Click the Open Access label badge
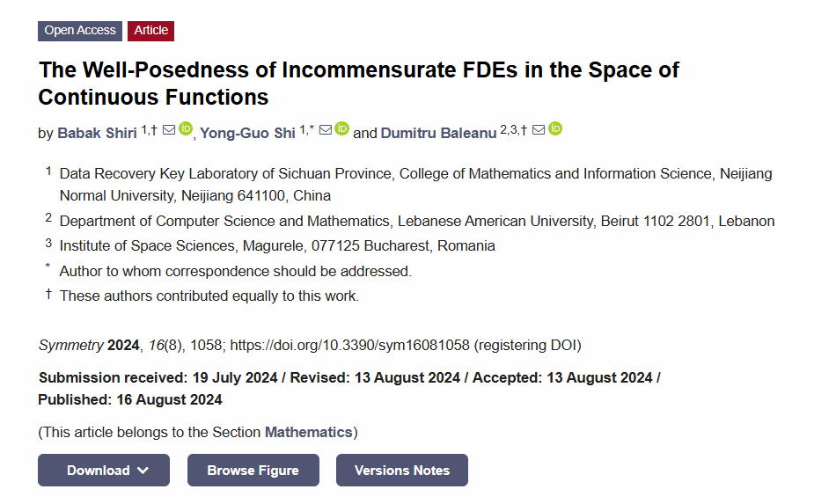The image size is (829, 504). 80,31
